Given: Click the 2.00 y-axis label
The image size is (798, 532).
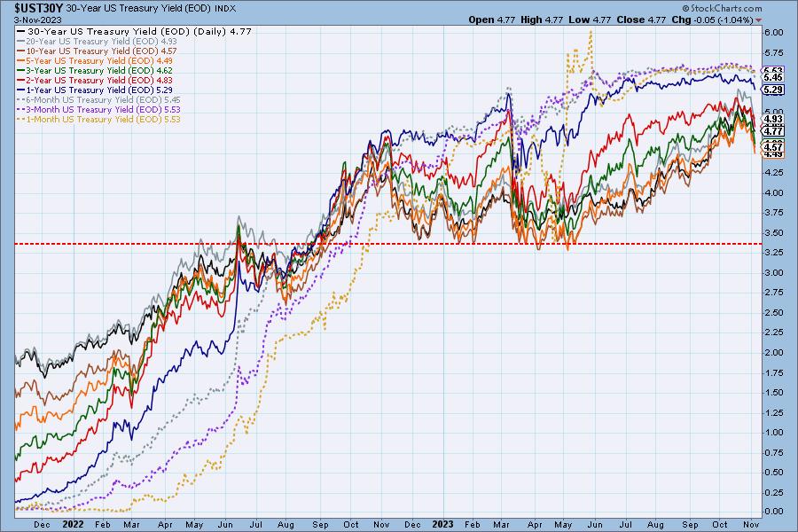Looking at the screenshot, I should pos(773,352).
